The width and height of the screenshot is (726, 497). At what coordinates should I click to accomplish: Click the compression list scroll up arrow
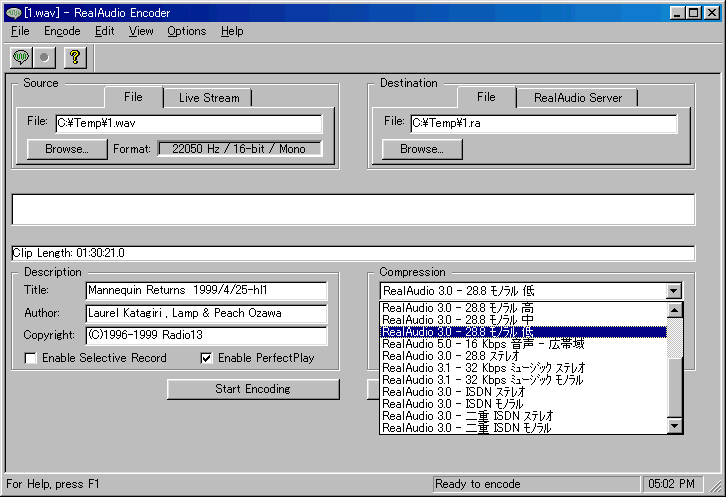675,310
